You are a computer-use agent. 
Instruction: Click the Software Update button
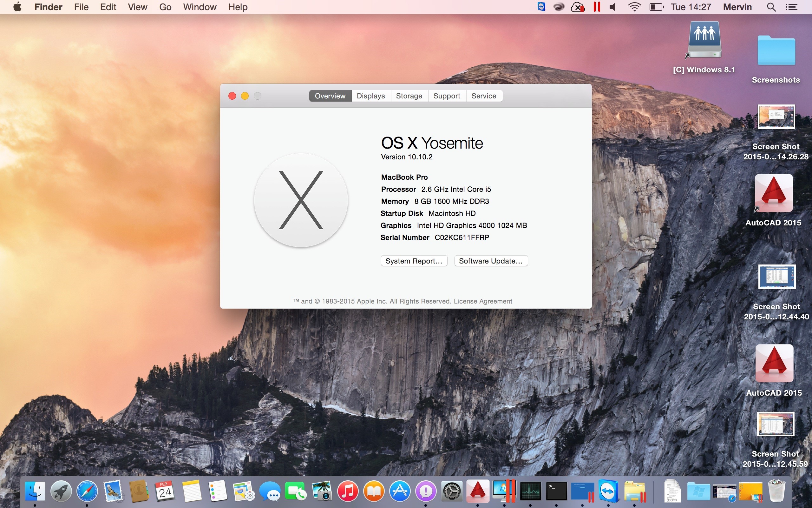point(491,261)
